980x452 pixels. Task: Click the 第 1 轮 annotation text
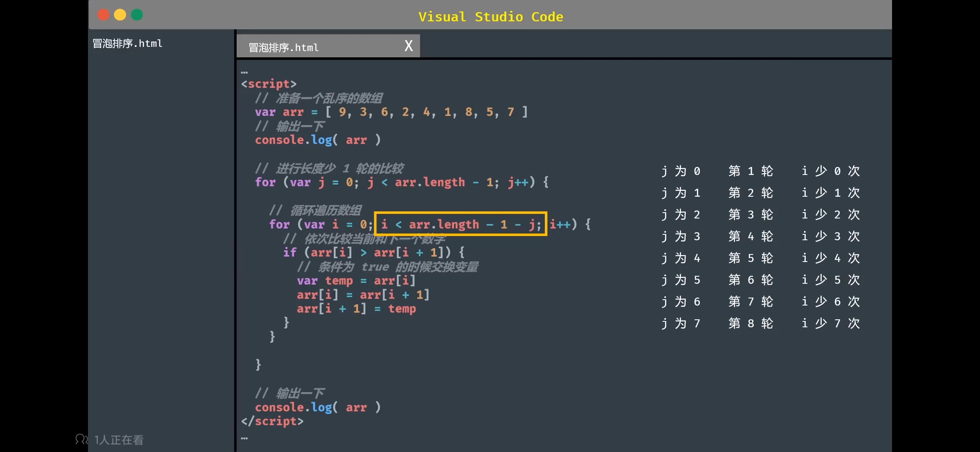pos(750,171)
